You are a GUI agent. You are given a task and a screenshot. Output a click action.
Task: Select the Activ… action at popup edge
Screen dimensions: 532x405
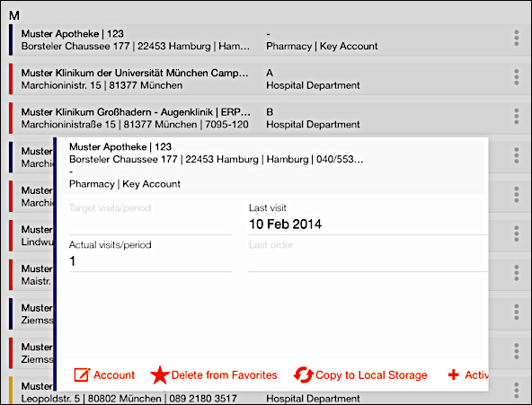(x=476, y=375)
